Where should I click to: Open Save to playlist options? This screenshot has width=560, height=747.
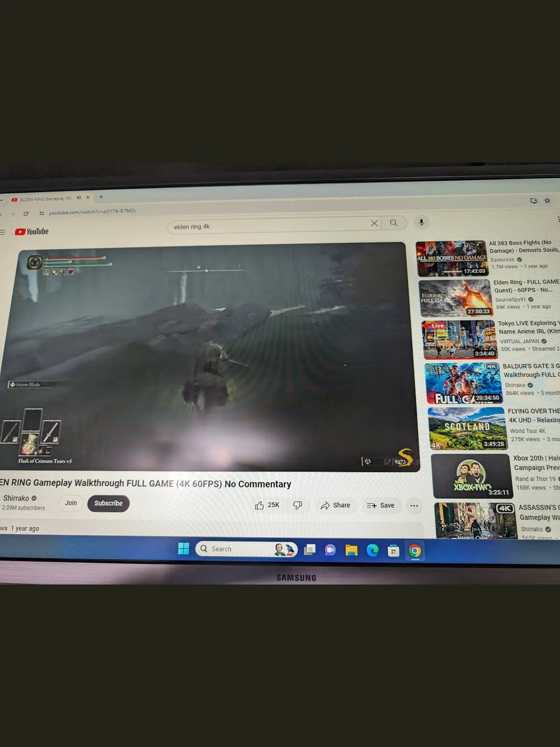[380, 505]
